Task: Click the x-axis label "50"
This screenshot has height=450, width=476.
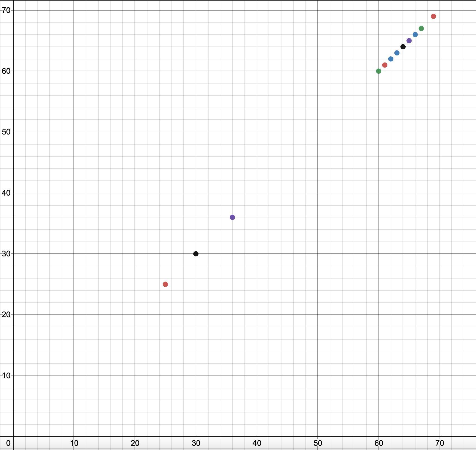Action: (x=318, y=443)
